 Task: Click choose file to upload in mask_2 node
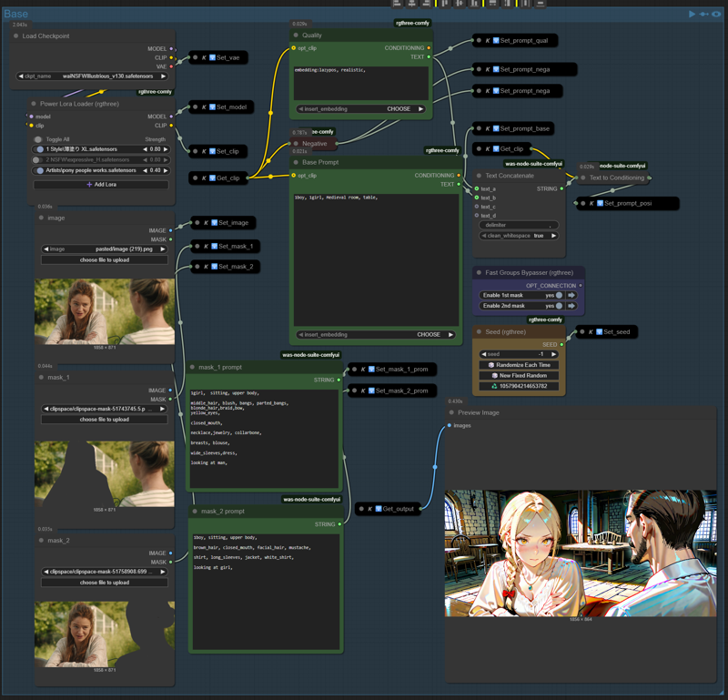(x=105, y=583)
